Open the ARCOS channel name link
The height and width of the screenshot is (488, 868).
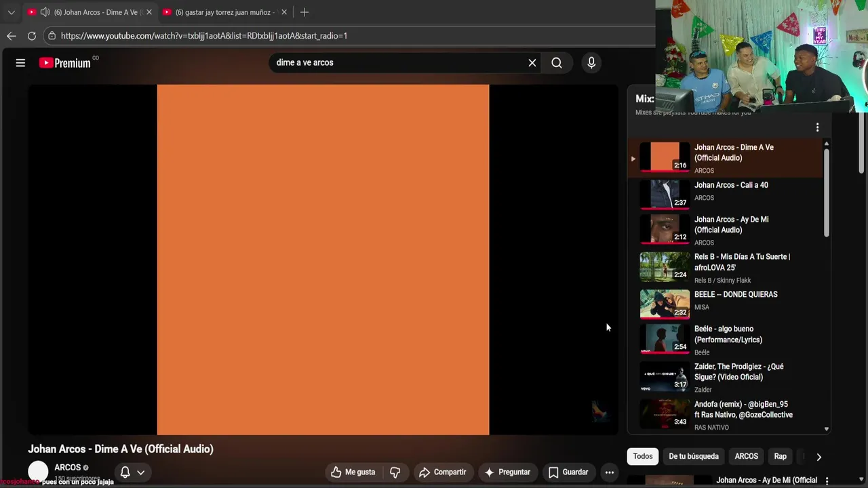point(68,468)
